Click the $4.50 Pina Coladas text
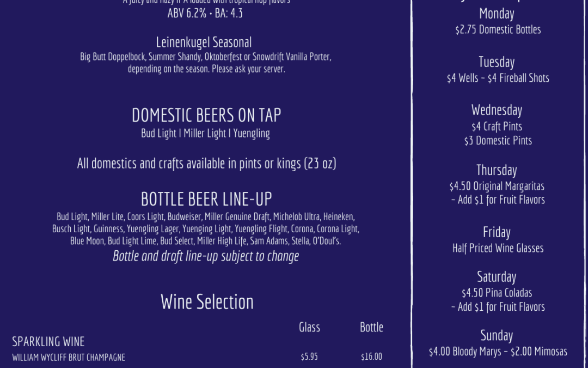Viewport: 588px width, 368px height. 497,293
